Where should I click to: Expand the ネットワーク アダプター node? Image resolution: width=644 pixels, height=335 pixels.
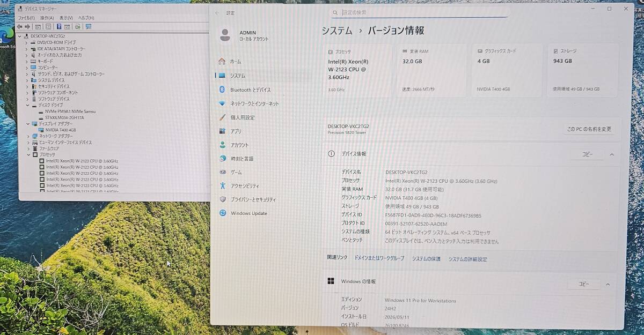click(x=28, y=136)
